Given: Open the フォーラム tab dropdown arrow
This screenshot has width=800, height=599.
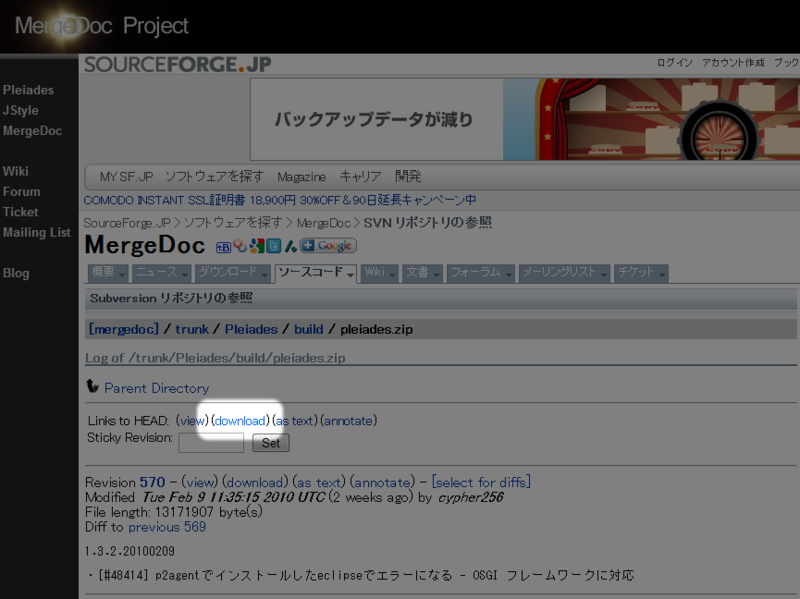Looking at the screenshot, I should [x=509, y=276].
